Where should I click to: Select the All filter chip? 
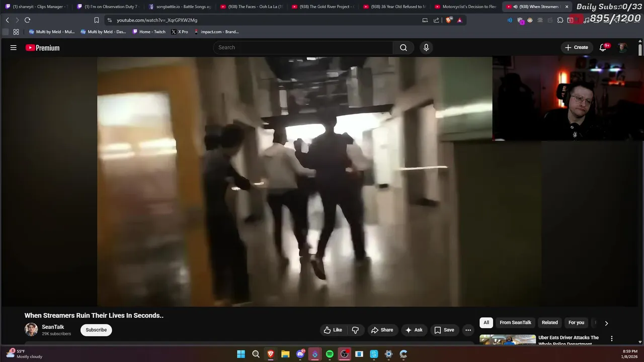tap(486, 323)
